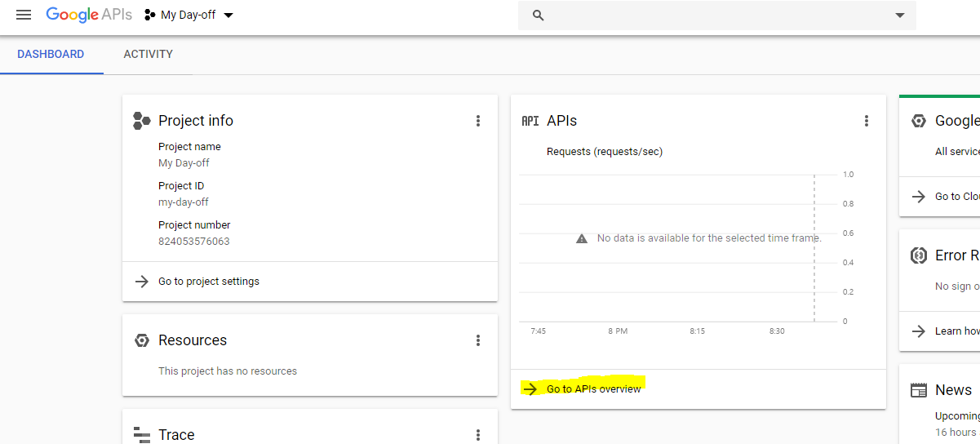Click Google Cloud status card icon
This screenshot has height=444, width=980.
pyautogui.click(x=919, y=121)
